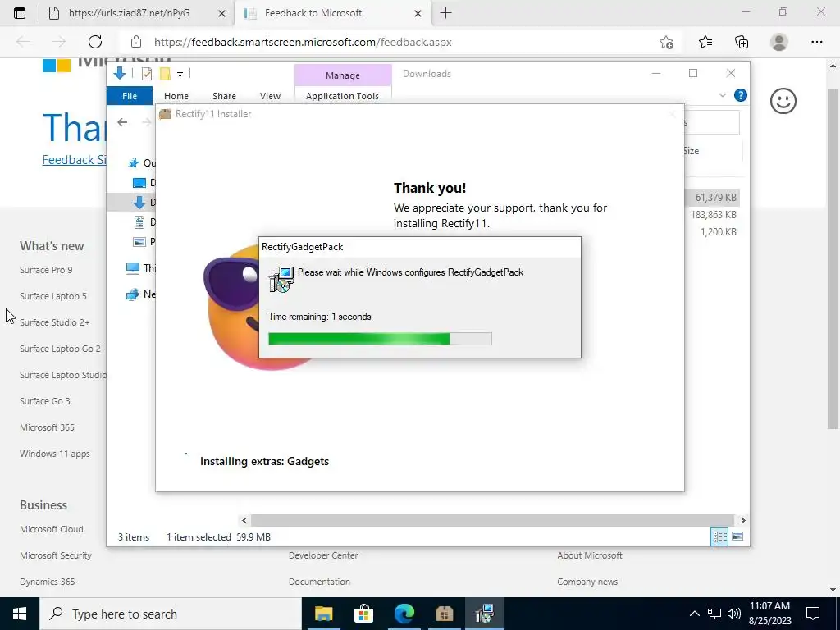The width and height of the screenshot is (840, 630).
Task: Open File Explorer help question icon
Action: [x=741, y=95]
